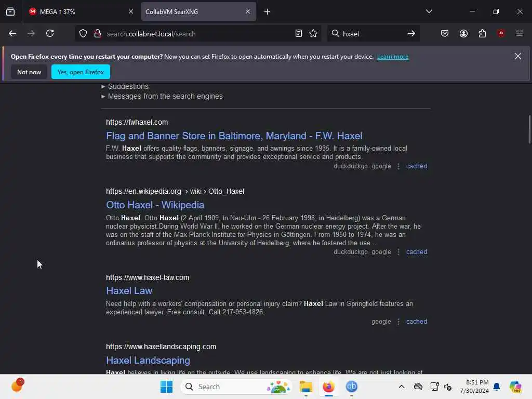Open File Explorer from taskbar
This screenshot has width=532, height=399.
click(305, 387)
